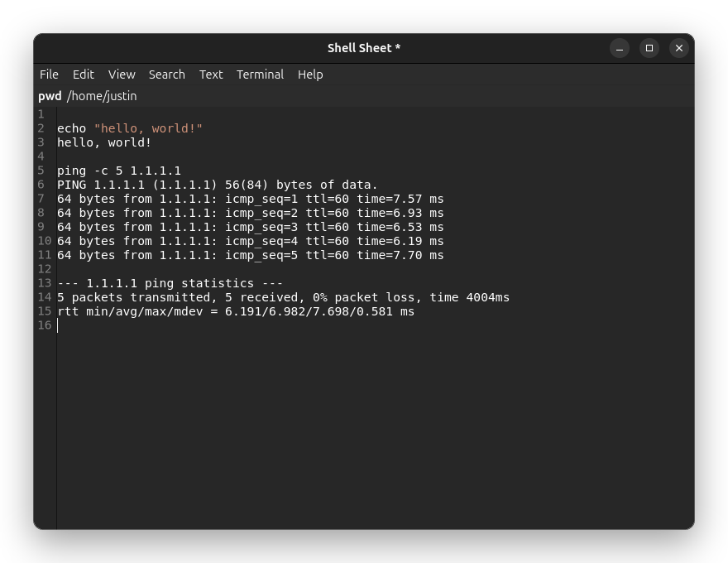
Task: Open the View menu
Action: (122, 75)
